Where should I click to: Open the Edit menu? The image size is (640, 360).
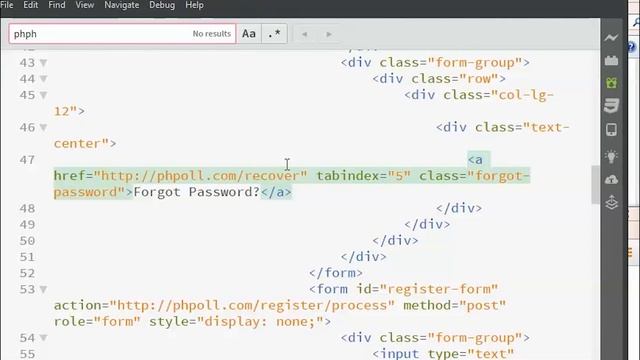point(31,5)
